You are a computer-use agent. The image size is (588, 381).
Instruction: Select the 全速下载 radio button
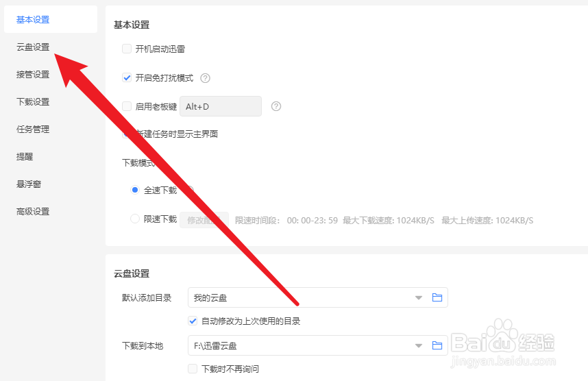tap(135, 190)
